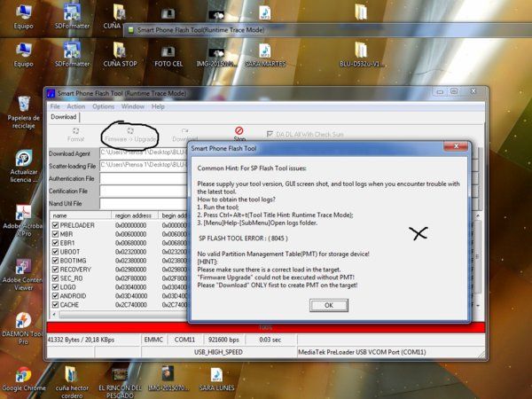Select the SARA LUNES audio file

pyautogui.click(x=216, y=379)
